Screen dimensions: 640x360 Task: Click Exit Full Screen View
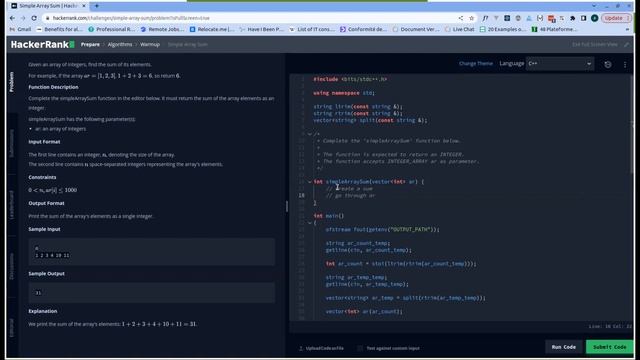[x=595, y=44]
